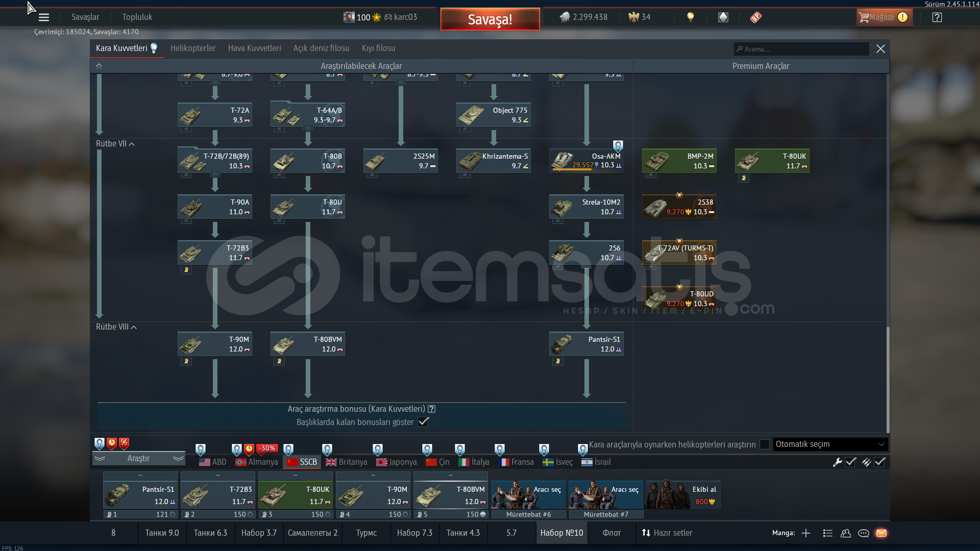The width and height of the screenshot is (980, 551).
Task: Toggle helicopter research while playing ground checkbox
Action: (765, 444)
